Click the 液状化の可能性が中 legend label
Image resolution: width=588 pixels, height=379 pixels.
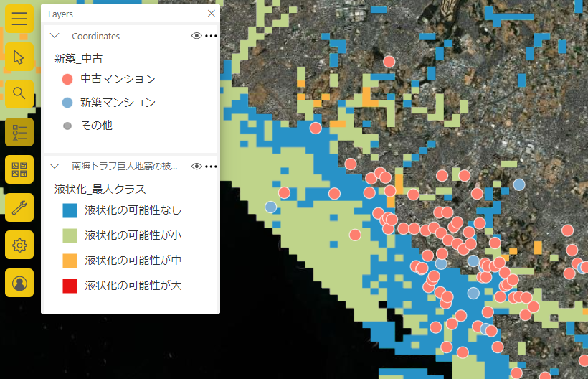(x=133, y=261)
